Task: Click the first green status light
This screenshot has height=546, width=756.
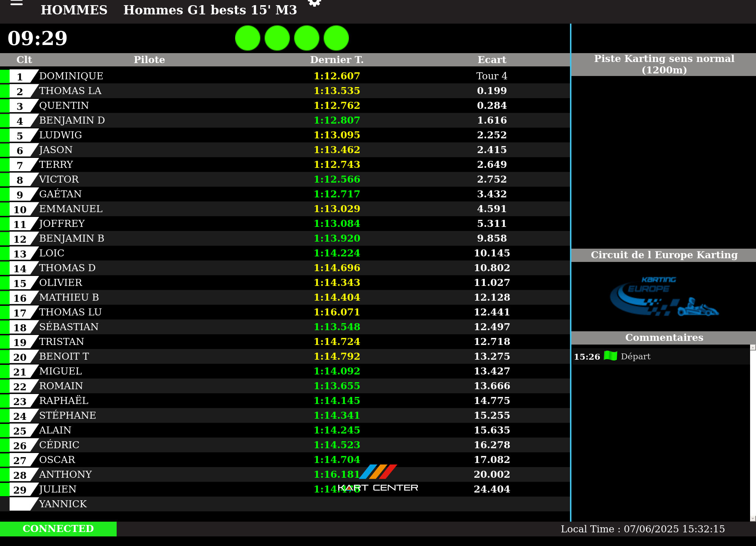Action: tap(248, 38)
